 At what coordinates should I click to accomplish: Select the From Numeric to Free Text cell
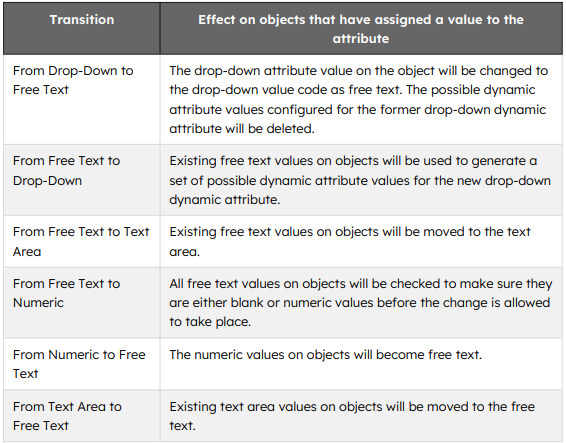tap(82, 364)
